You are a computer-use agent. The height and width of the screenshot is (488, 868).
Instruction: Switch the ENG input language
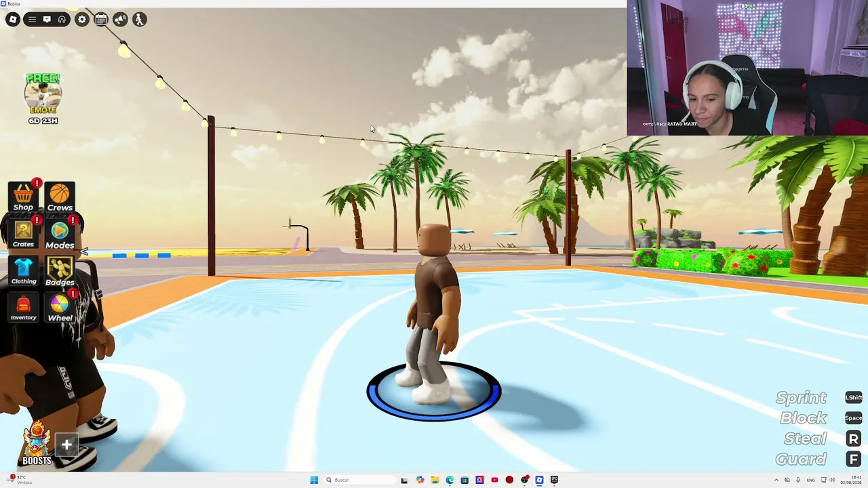point(811,480)
